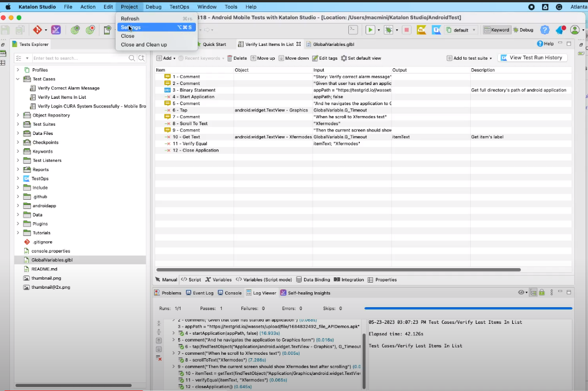Click the Spy Web globe icon

click(75, 30)
